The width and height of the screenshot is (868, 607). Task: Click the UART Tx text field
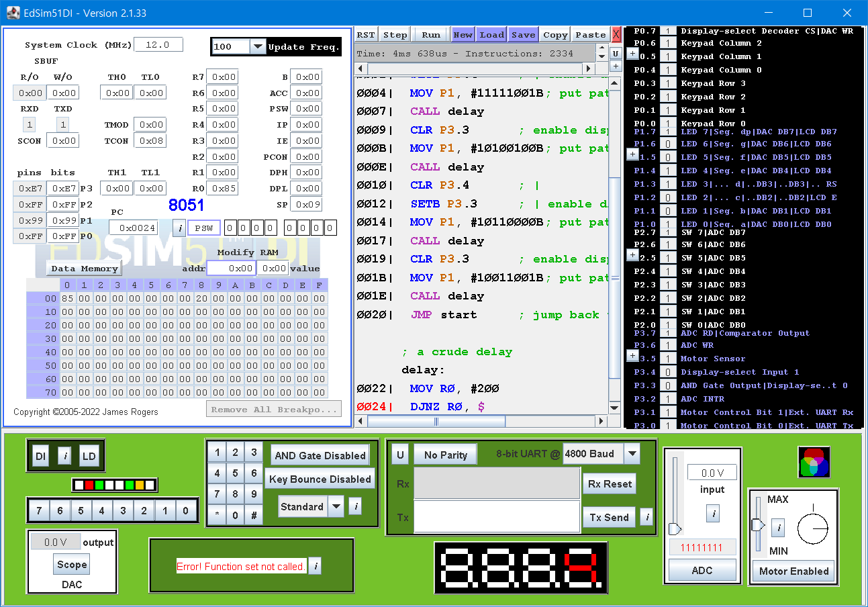(497, 517)
